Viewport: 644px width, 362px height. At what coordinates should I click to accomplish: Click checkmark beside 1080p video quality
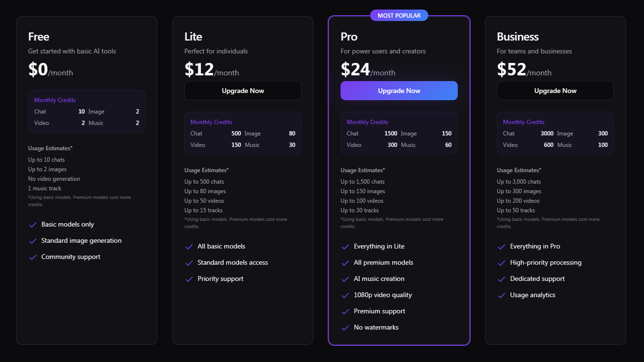coord(345,295)
